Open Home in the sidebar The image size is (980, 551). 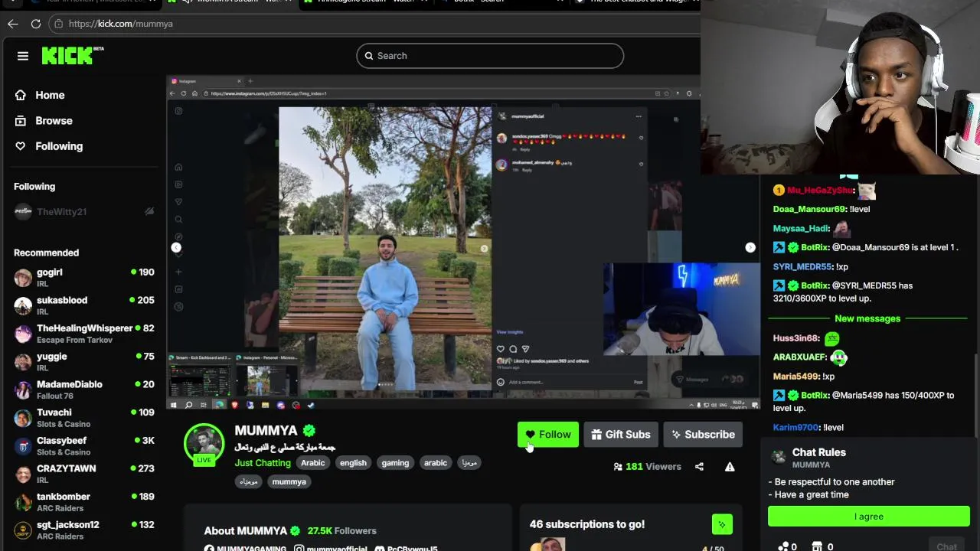pyautogui.click(x=50, y=96)
